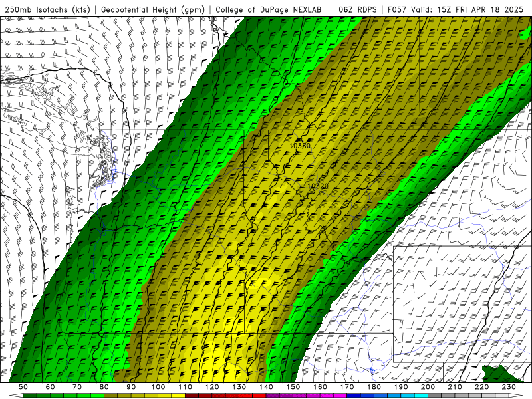The image size is (532, 399).
Task: Click the 120 knot colorbar label
Action: coord(212,387)
